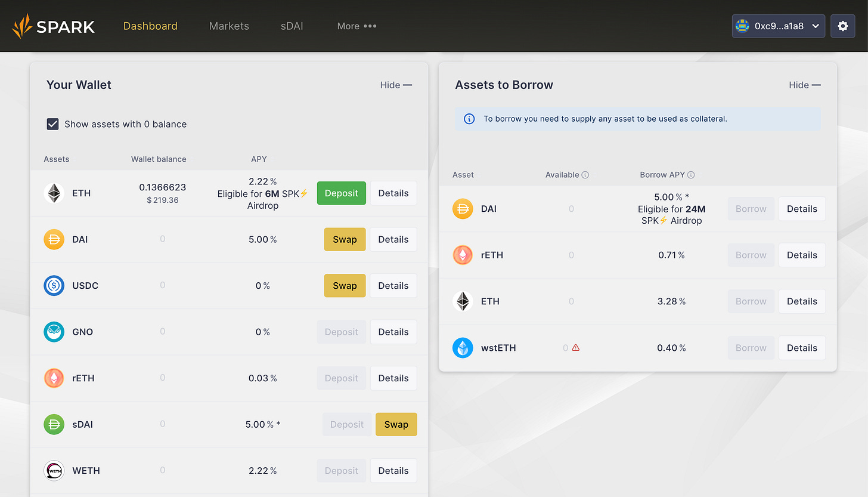Click the 0.71 % borrow APY for rETH
Image resolution: width=868 pixels, height=497 pixels.
(672, 255)
